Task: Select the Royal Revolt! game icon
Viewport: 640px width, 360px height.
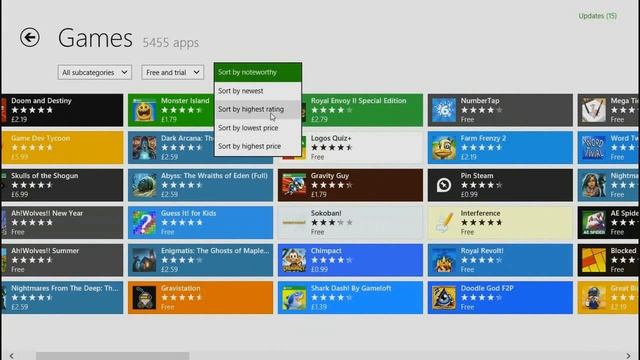Action: click(444, 260)
